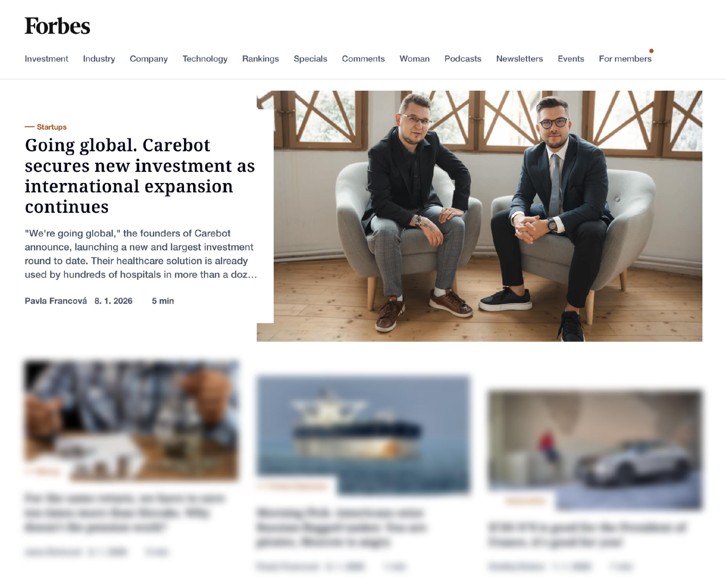
Task: Open the Newsletters page
Action: (519, 59)
